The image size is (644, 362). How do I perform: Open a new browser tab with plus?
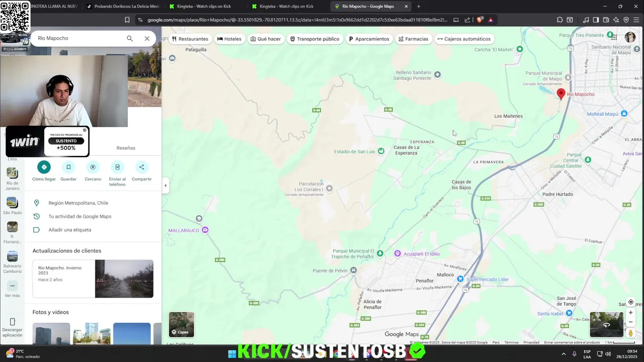pyautogui.click(x=419, y=7)
